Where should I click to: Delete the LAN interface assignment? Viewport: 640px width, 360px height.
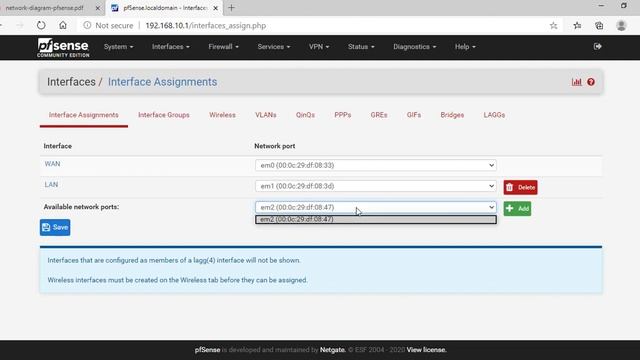coord(520,187)
